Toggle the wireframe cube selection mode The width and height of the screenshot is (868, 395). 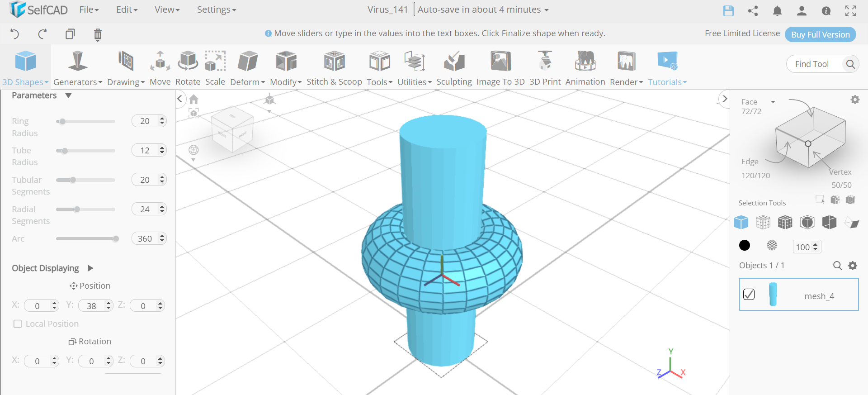(763, 222)
